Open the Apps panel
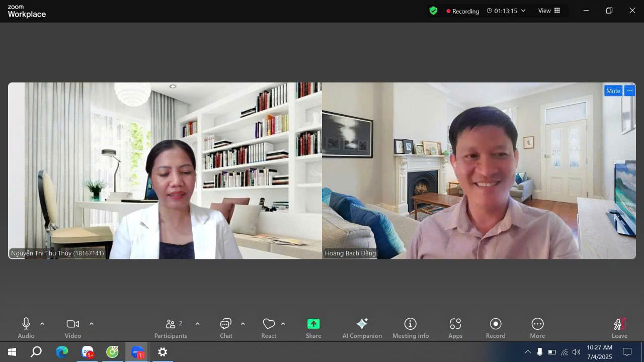 pyautogui.click(x=455, y=328)
